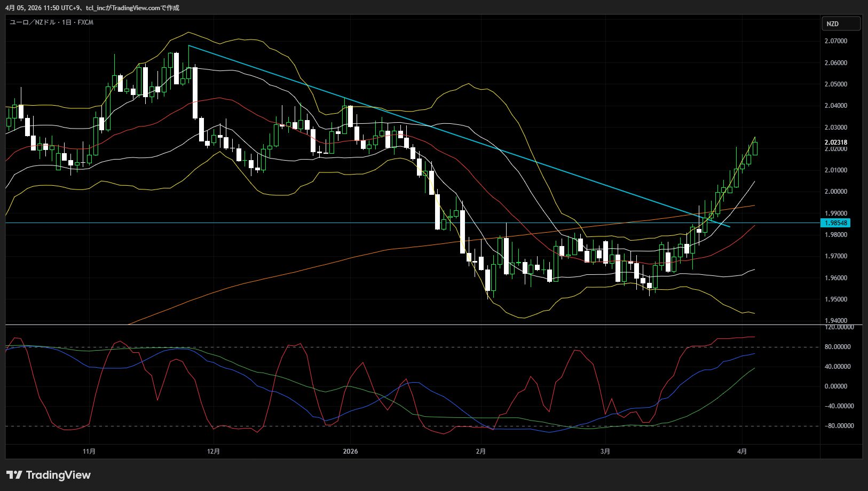Click the 2月 time axis label

tap(480, 452)
